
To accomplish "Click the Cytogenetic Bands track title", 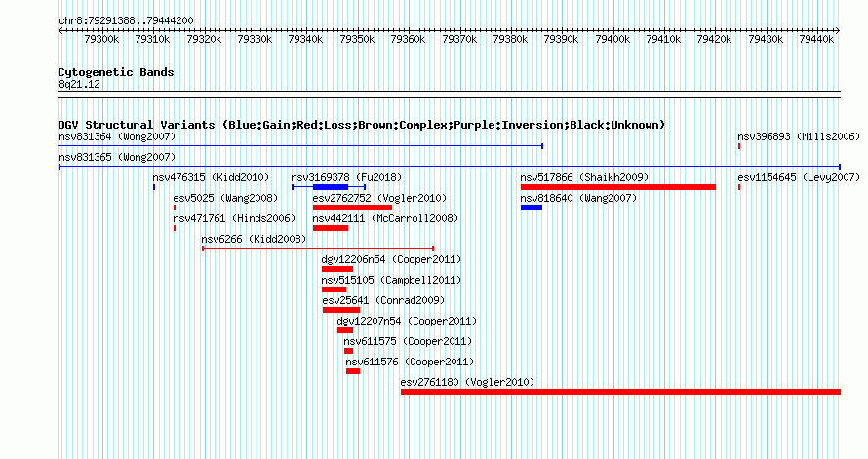I will point(116,72).
